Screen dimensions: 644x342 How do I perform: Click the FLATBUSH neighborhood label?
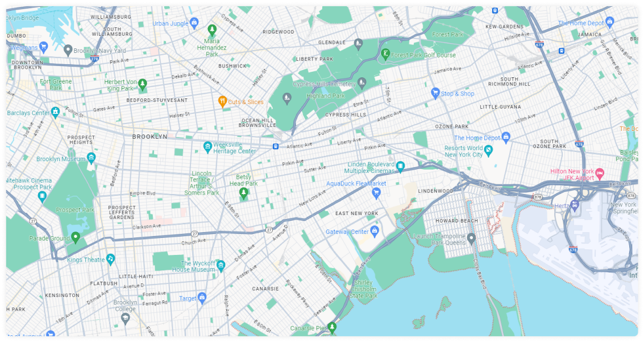[104, 283]
